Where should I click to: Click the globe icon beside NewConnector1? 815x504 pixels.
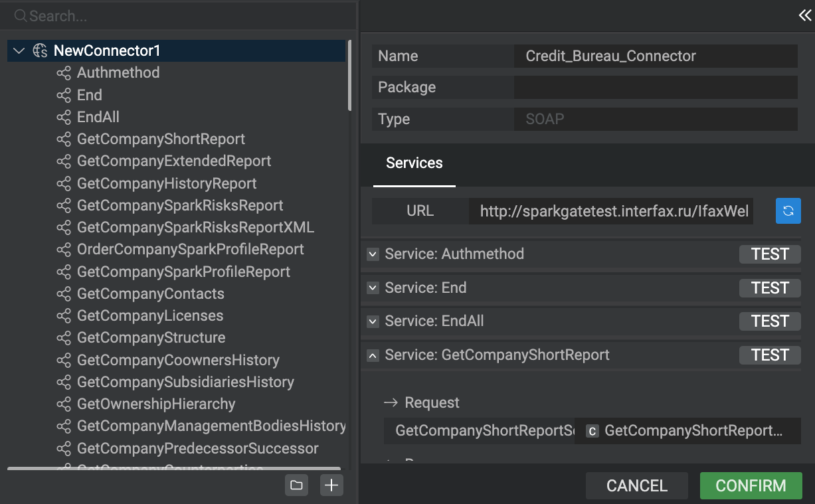(40, 50)
